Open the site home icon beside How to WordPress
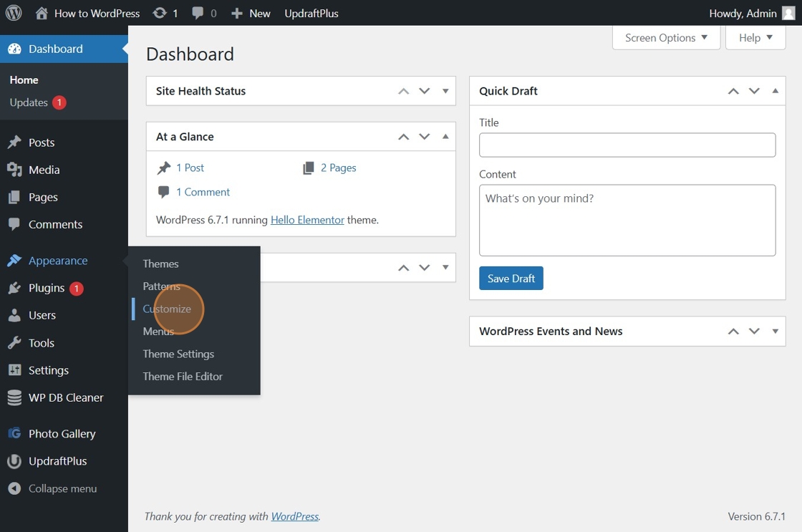The height and width of the screenshot is (532, 802). coord(42,13)
